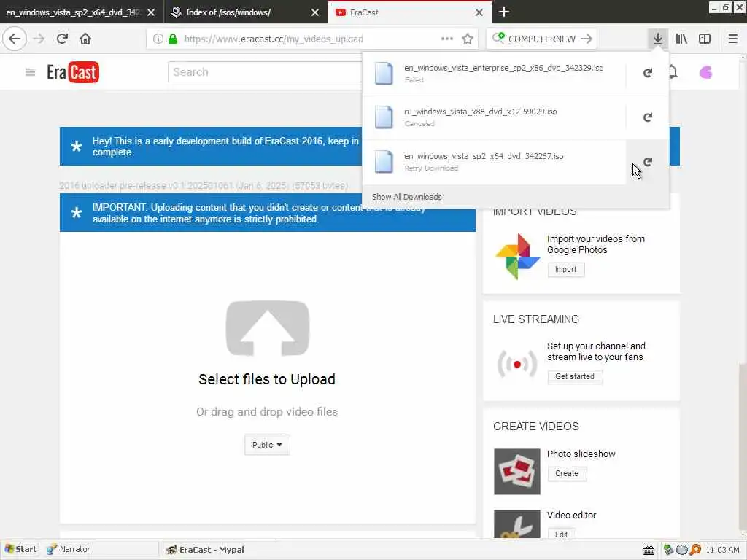Click the pink user avatar
Viewport: 747px width, 560px height.
[x=705, y=72]
